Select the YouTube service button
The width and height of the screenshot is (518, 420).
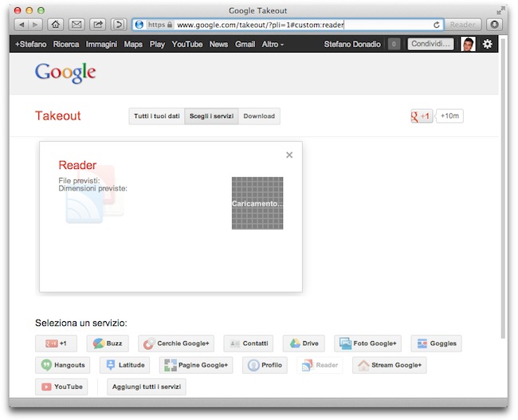(x=61, y=387)
